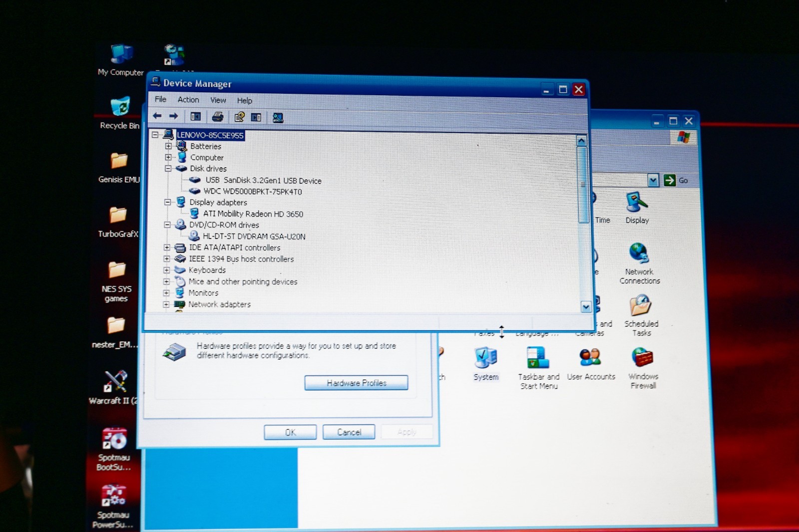Expand IEEE 1394 Bus host controllers node
The image size is (799, 532).
click(x=167, y=259)
